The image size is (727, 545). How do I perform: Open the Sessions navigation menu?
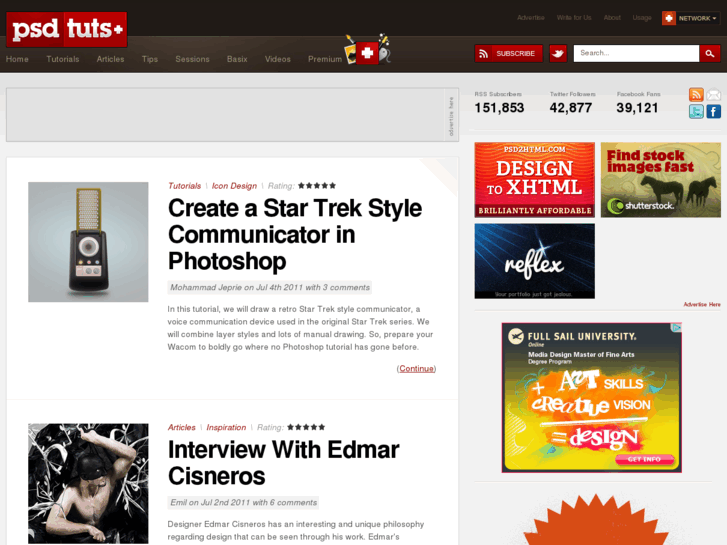[192, 59]
